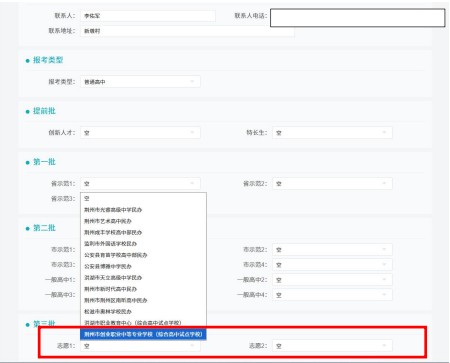
Task: Expand the 省示范1 dropdown
Action: (140, 184)
